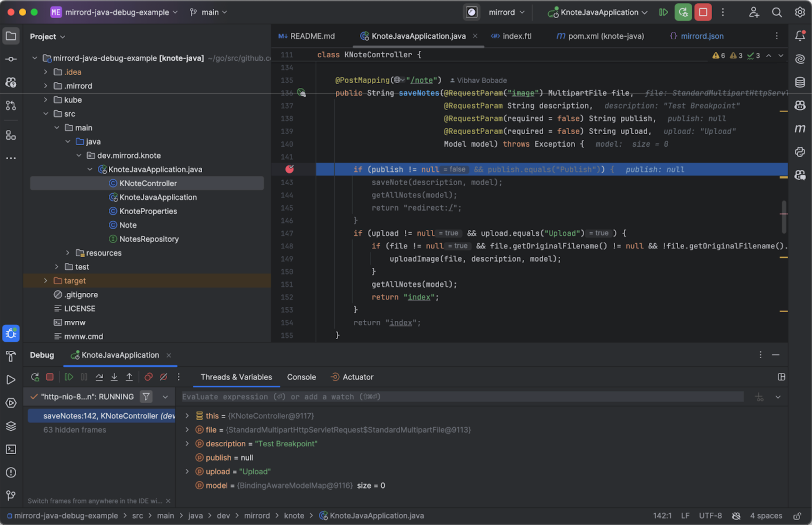Click the Stop debug session button
812x525 pixels.
pyautogui.click(x=50, y=377)
